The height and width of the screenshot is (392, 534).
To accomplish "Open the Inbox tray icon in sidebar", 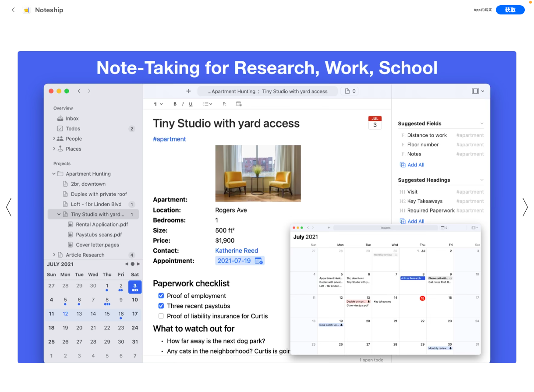I will coord(60,118).
